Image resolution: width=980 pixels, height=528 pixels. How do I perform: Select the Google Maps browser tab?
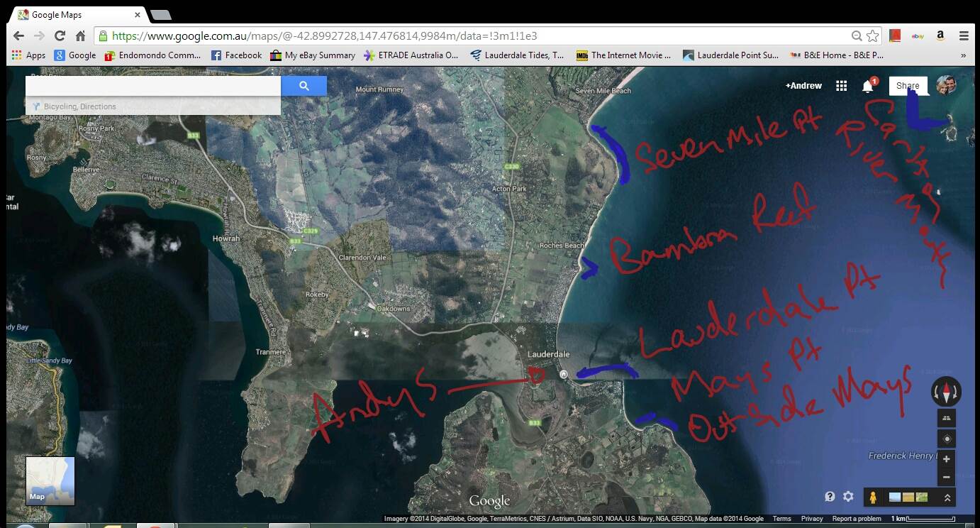pyautogui.click(x=74, y=14)
